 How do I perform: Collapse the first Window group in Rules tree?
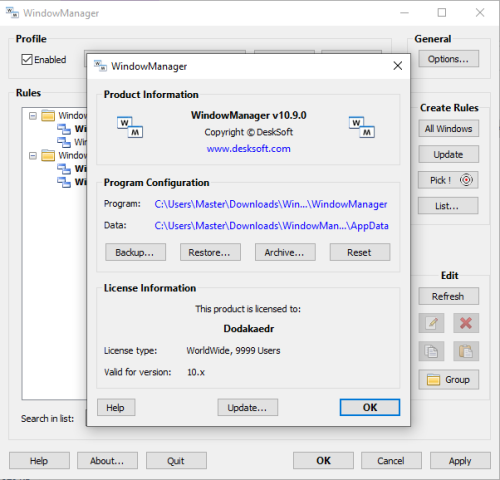pyautogui.click(x=33, y=116)
